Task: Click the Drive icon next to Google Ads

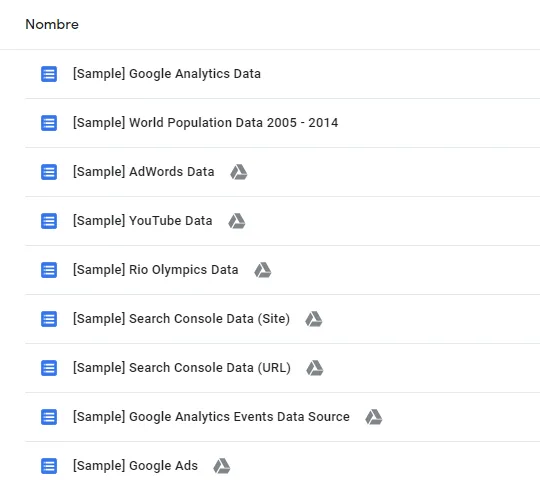Action: [222, 466]
